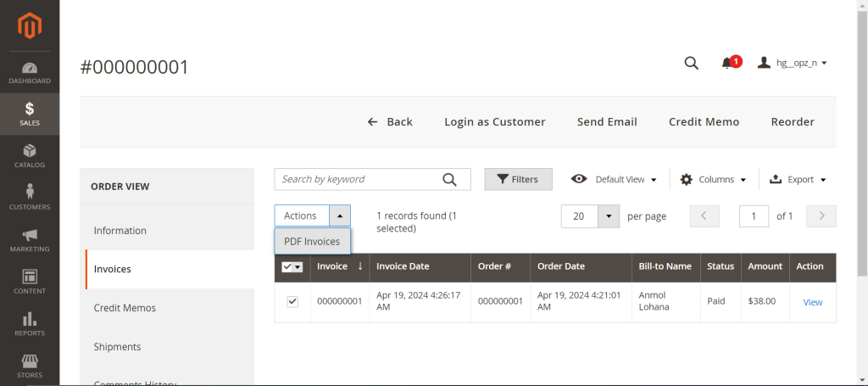
Task: Switch to the Information tab
Action: pos(167,231)
